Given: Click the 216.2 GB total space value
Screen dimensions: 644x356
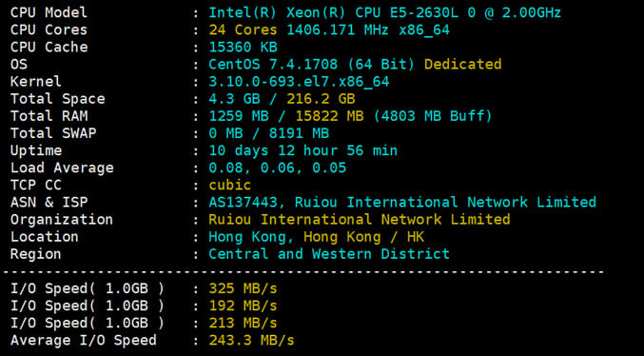Looking at the screenshot, I should 321,99.
